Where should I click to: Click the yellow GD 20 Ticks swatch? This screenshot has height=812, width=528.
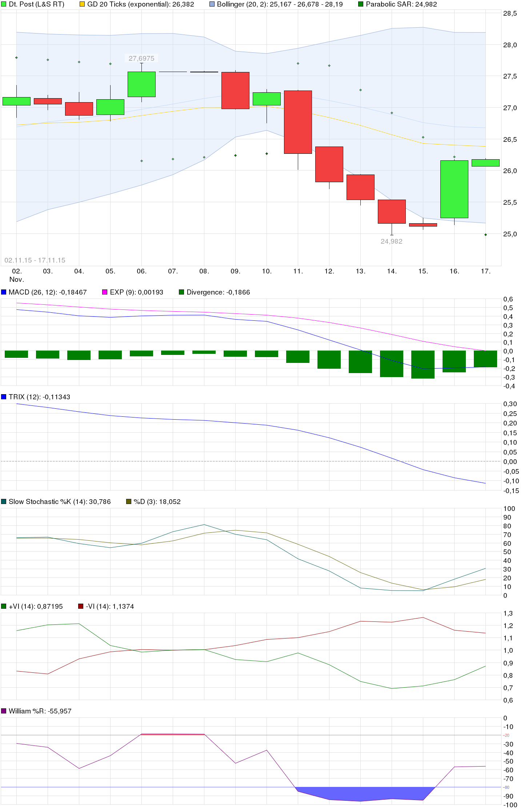82,4
